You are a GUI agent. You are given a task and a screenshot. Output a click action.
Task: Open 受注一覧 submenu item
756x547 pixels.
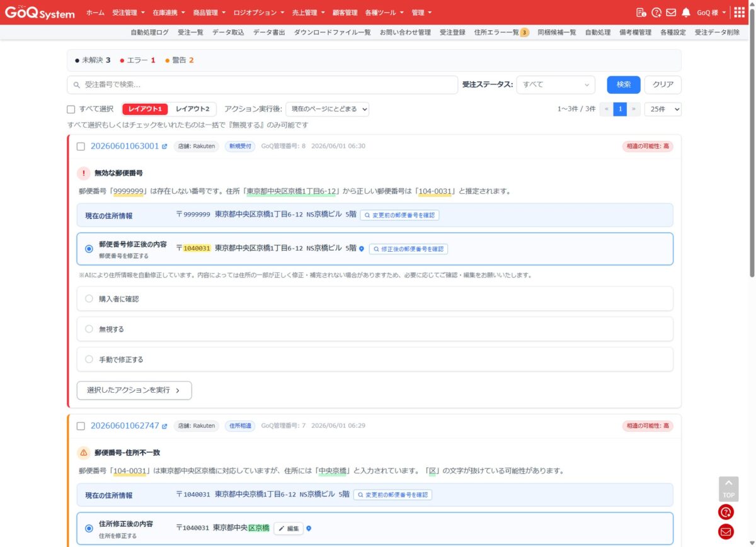tap(190, 32)
